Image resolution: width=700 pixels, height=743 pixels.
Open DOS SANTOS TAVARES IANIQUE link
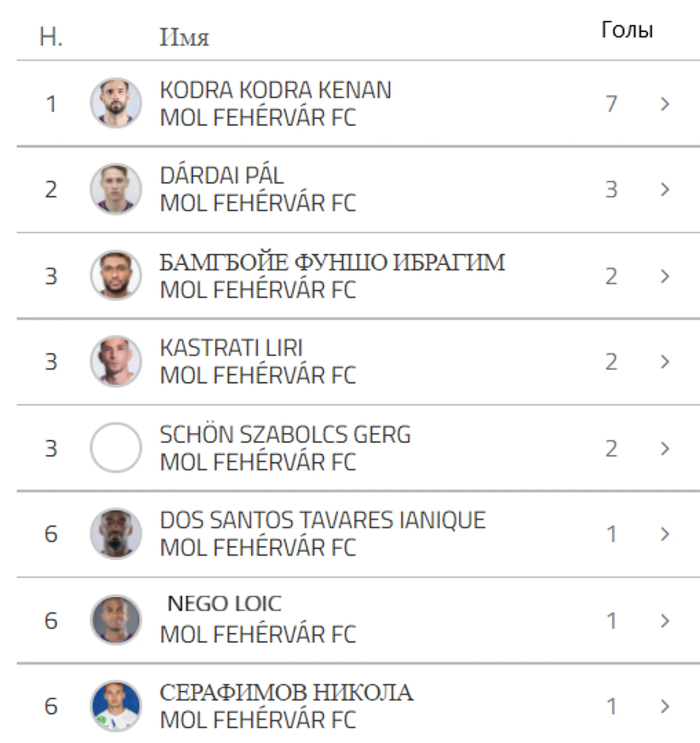click(322, 520)
